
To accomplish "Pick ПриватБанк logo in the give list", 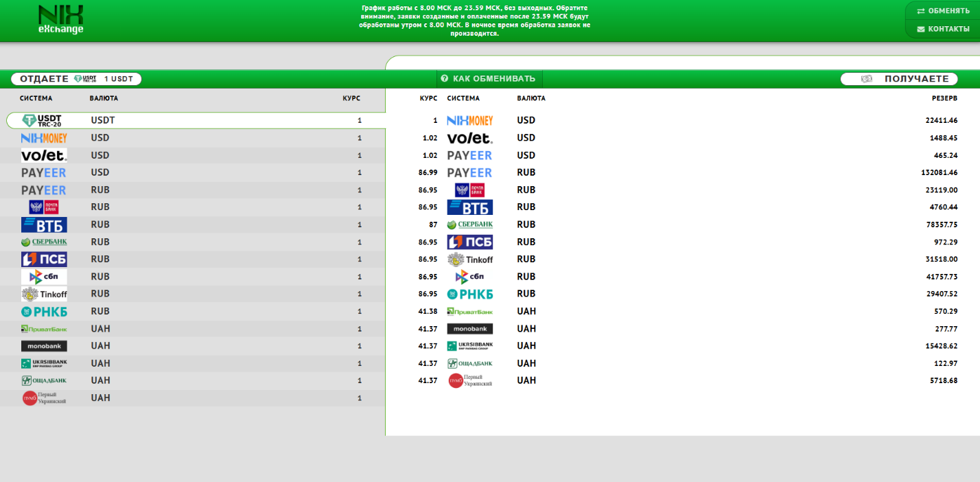I will click(44, 329).
